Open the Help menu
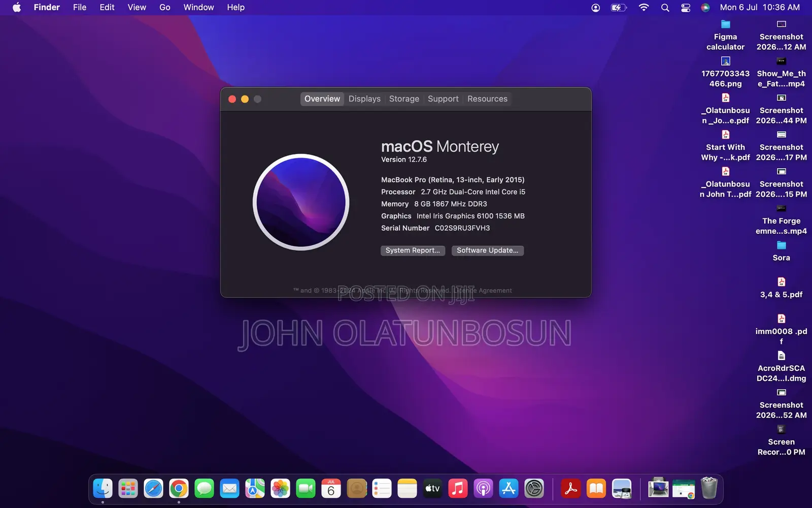812x508 pixels. coord(235,7)
